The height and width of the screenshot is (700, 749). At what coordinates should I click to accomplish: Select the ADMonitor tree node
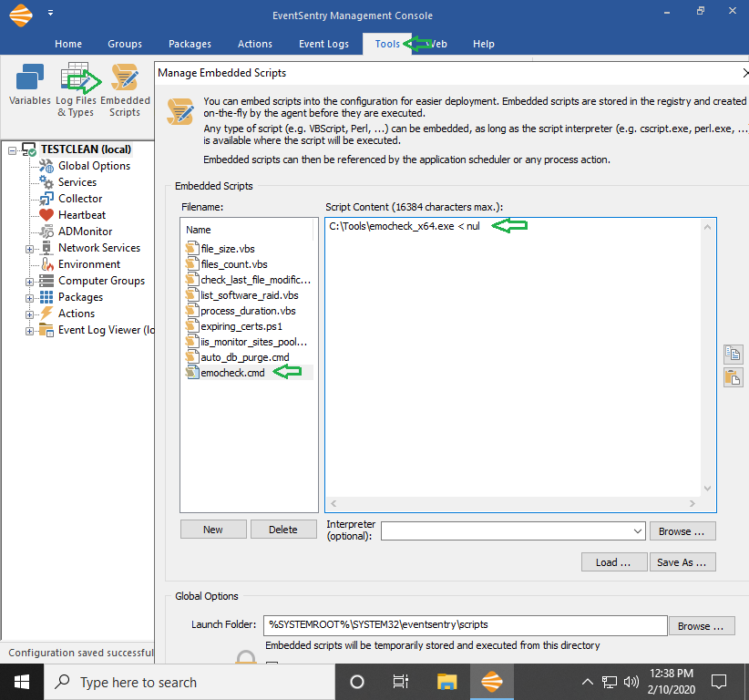[x=85, y=232]
